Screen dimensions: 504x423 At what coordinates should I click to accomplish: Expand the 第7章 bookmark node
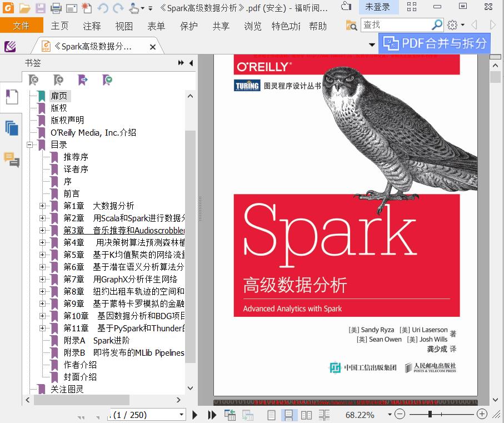pos(42,279)
